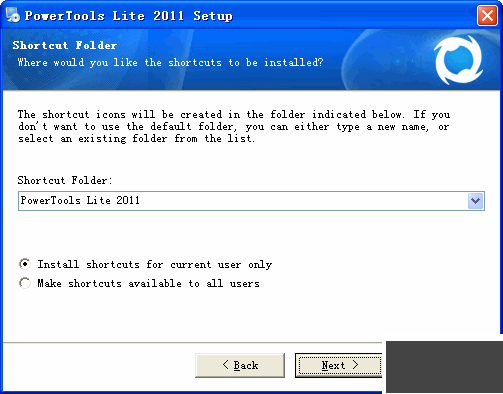This screenshot has height=394, width=503.
Task: Expand the Shortcut Folder dropdown arrow
Action: click(475, 201)
